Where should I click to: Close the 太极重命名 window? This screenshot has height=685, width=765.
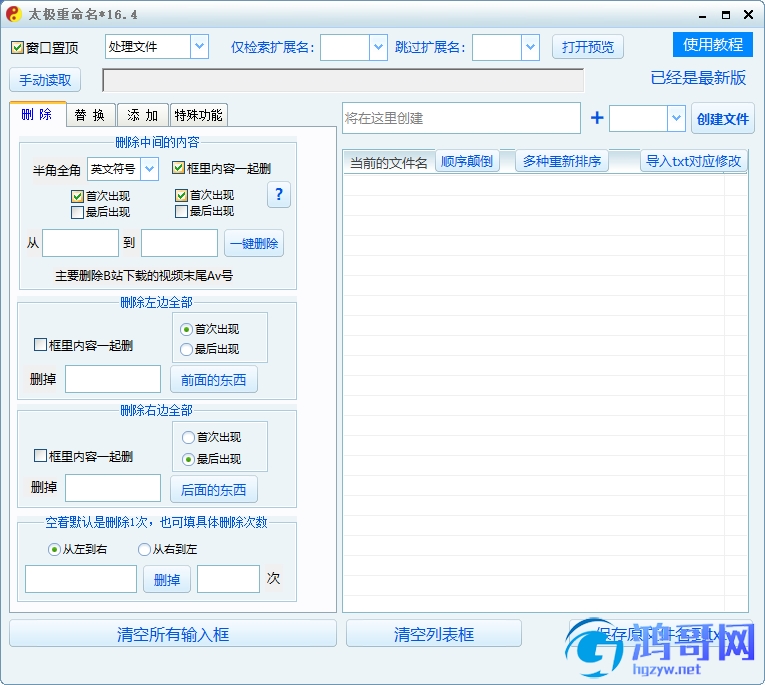(748, 15)
